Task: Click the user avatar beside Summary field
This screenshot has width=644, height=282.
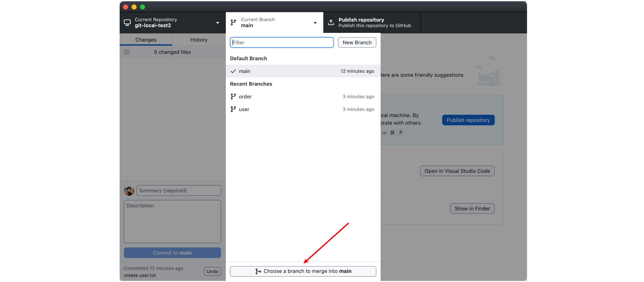Action: 129,191
